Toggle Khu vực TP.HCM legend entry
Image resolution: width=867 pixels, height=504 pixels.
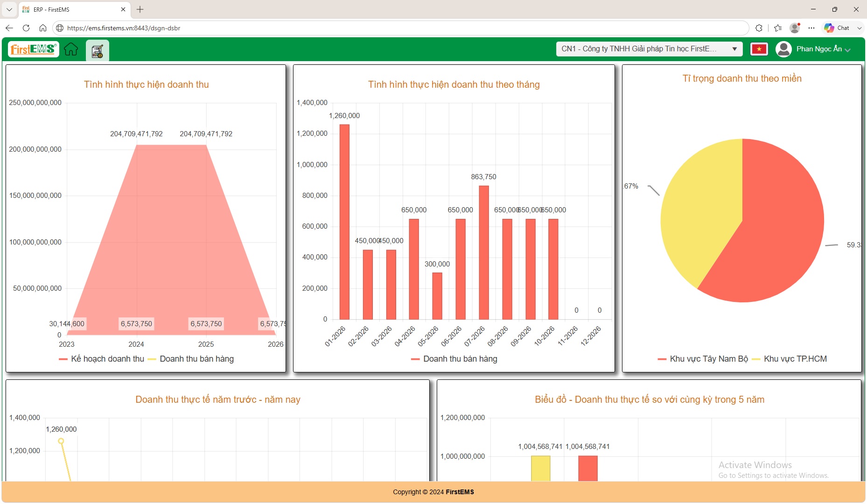pos(789,359)
